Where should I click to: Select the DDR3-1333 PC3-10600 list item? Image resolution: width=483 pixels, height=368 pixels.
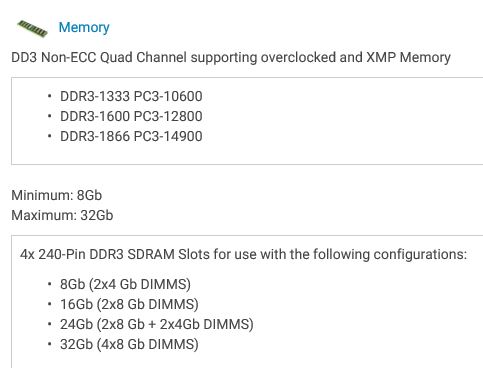point(131,96)
